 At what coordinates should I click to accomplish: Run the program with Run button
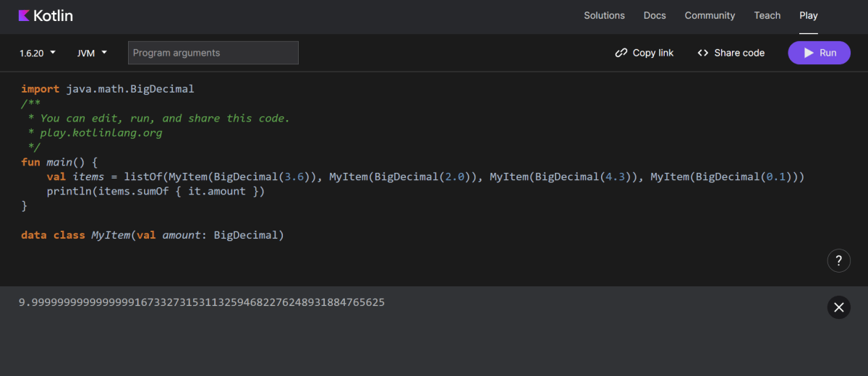click(819, 53)
